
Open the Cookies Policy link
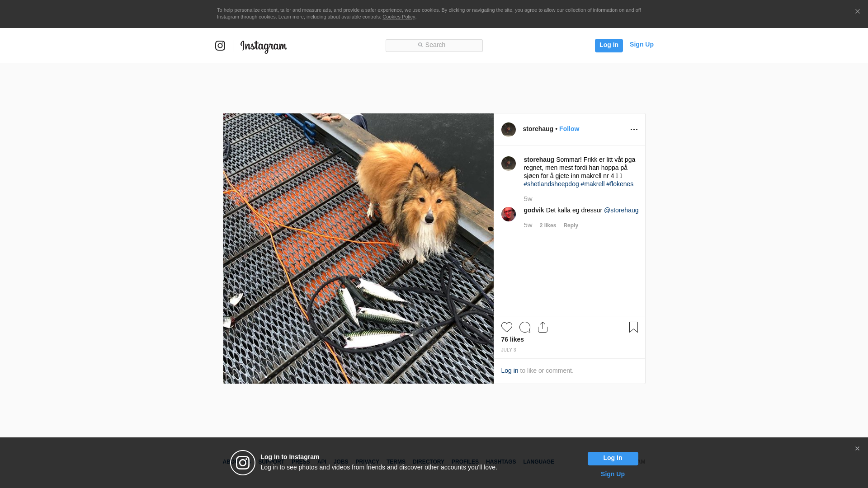tap(398, 17)
